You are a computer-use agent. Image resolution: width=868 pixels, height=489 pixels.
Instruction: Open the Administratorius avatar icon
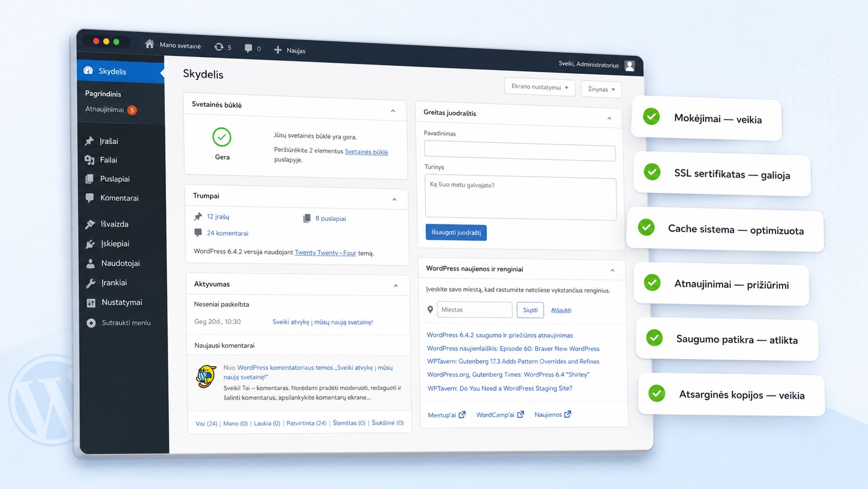tap(630, 65)
